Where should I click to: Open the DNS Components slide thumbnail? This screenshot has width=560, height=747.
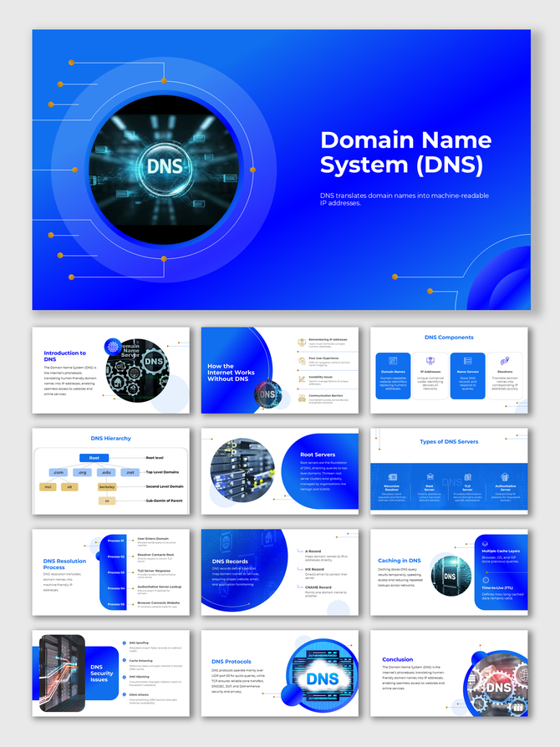pos(449,370)
